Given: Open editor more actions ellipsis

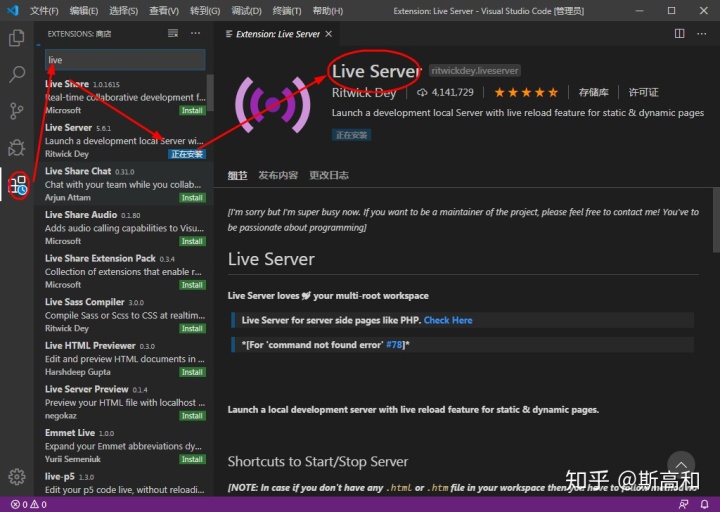Looking at the screenshot, I should tap(702, 34).
